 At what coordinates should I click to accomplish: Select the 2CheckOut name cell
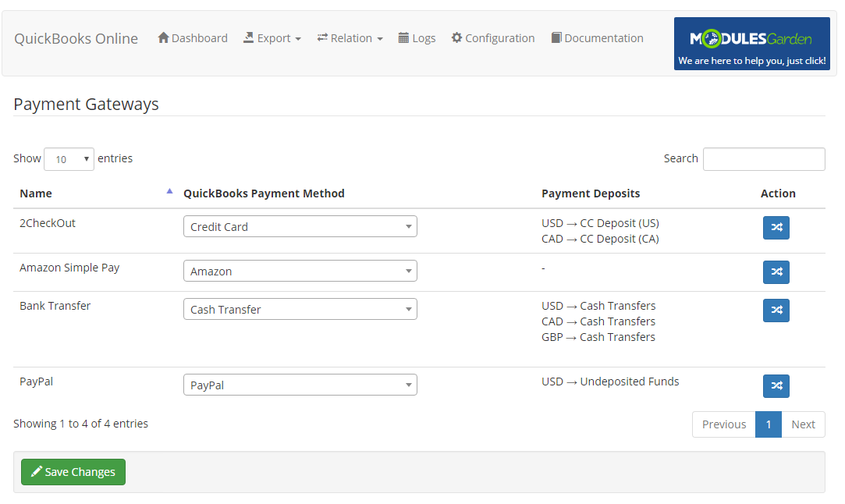[x=48, y=223]
